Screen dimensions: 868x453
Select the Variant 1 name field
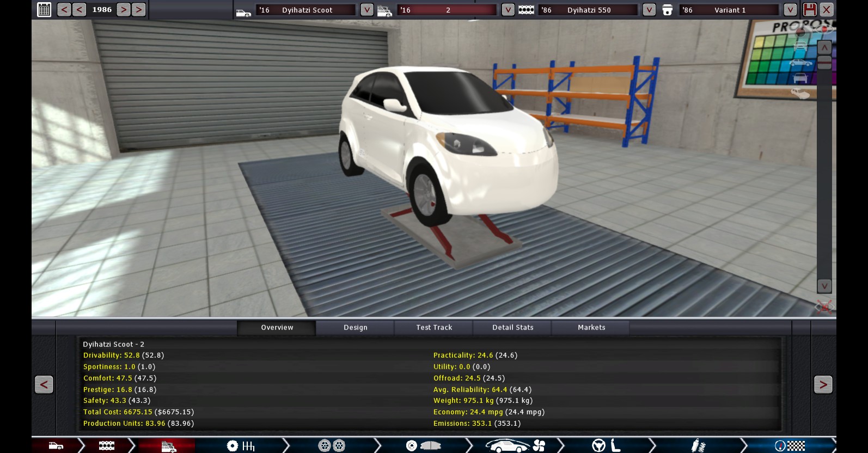click(729, 10)
